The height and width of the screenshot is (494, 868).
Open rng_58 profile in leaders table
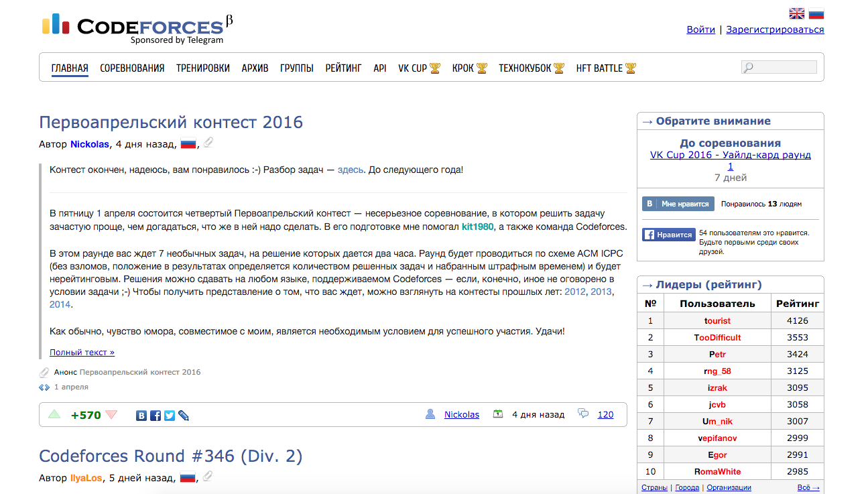click(717, 371)
